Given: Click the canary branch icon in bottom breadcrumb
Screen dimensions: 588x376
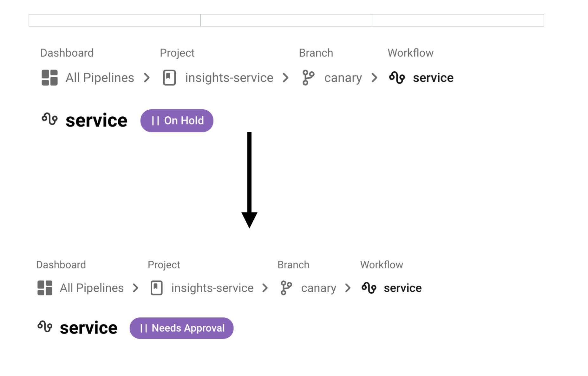Looking at the screenshot, I should pos(286,288).
